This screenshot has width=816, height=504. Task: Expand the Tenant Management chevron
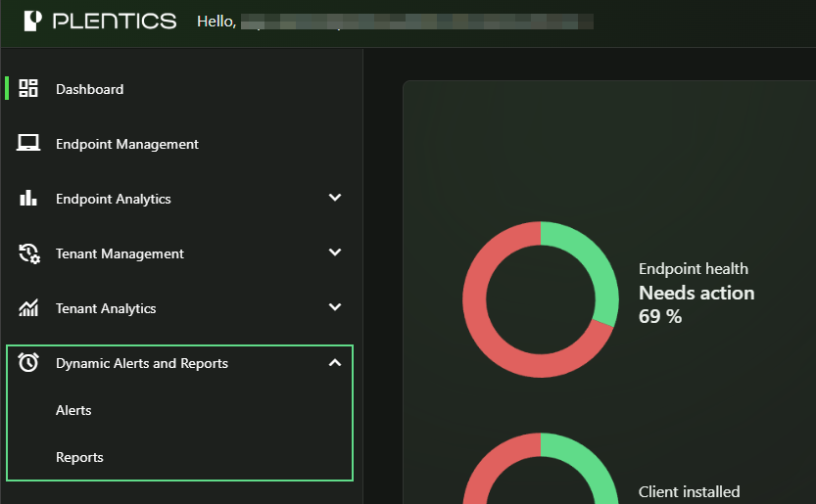(x=335, y=252)
